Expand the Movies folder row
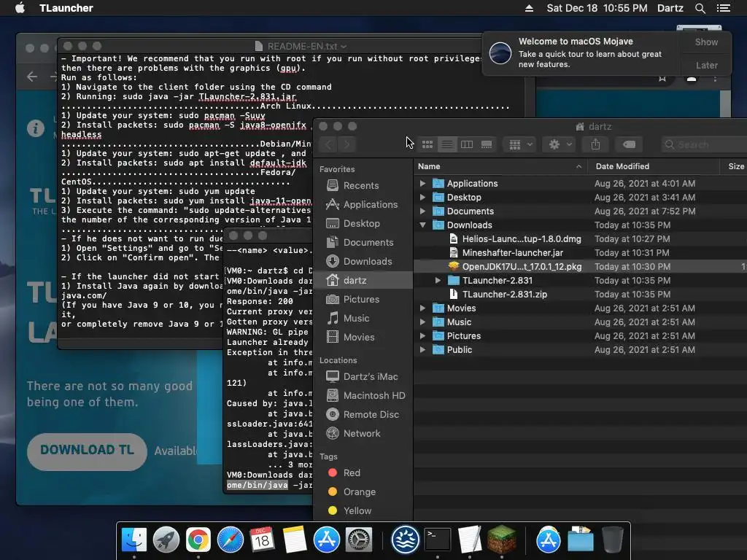This screenshot has width=747, height=560. (x=422, y=308)
